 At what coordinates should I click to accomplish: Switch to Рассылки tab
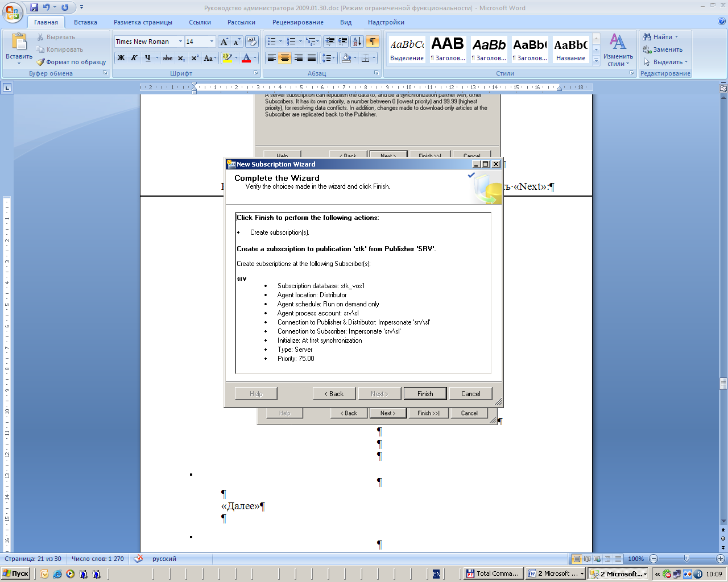pyautogui.click(x=241, y=22)
